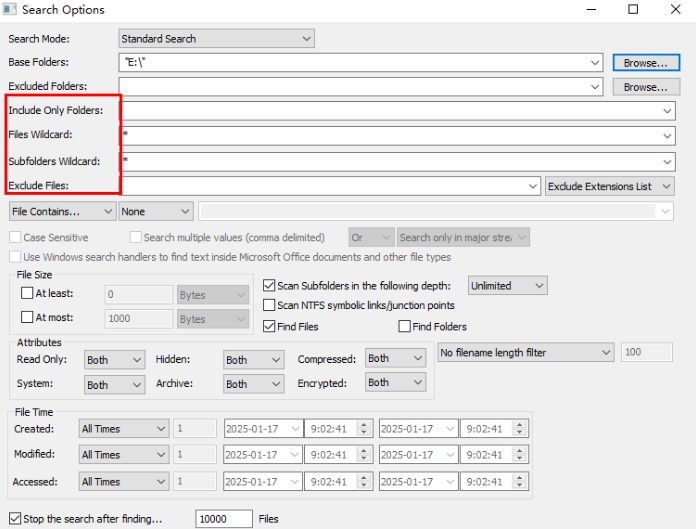Open the Search Mode dropdown
696x529 pixels.
[216, 39]
